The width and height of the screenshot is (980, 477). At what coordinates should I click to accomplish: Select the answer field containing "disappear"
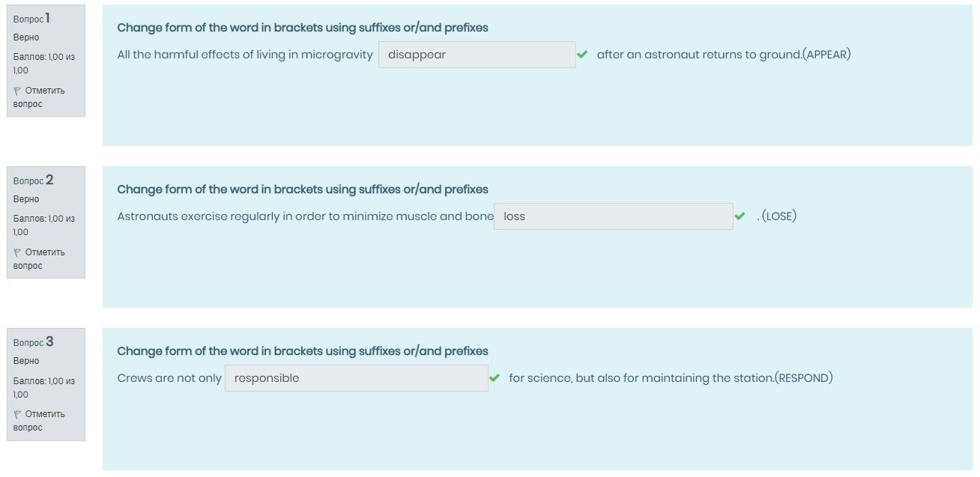[477, 55]
